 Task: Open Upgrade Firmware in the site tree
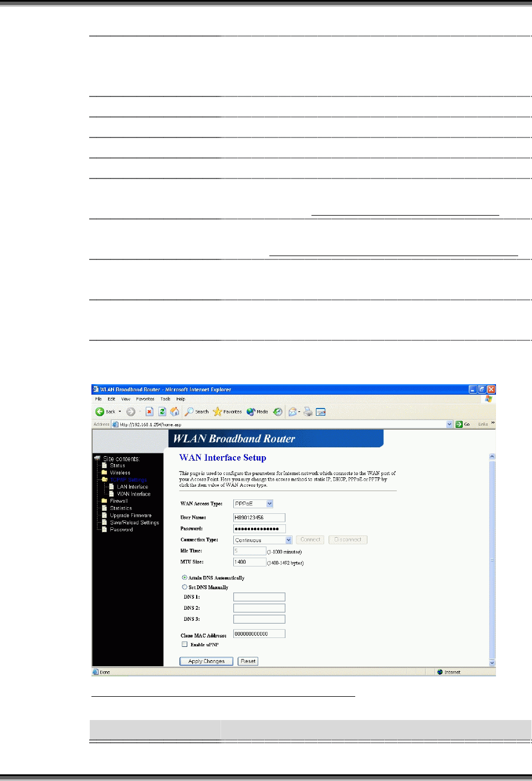(131, 515)
